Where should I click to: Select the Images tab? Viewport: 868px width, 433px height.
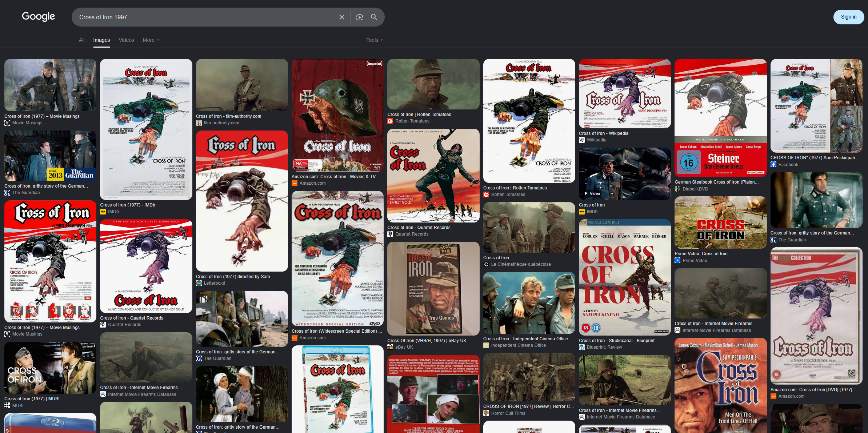(101, 40)
